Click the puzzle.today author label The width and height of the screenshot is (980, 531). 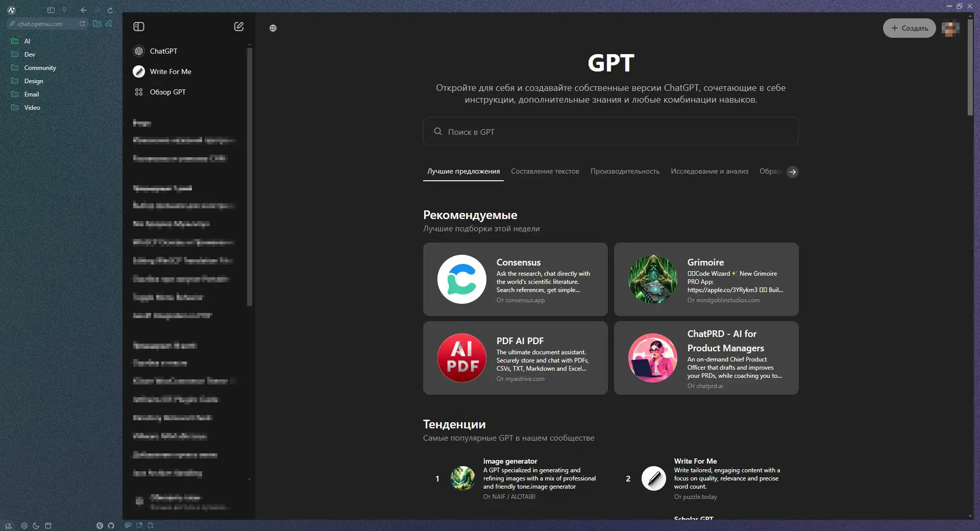(x=695, y=497)
